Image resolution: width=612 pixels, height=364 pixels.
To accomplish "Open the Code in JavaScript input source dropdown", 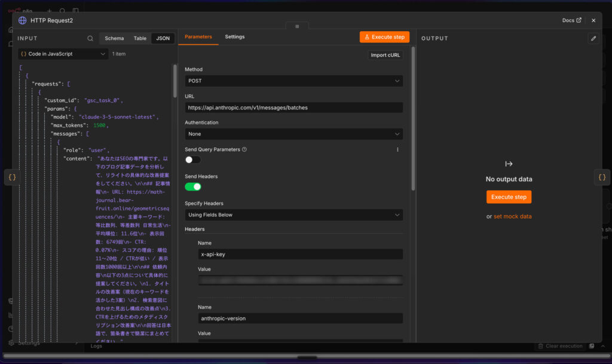I will (63, 54).
